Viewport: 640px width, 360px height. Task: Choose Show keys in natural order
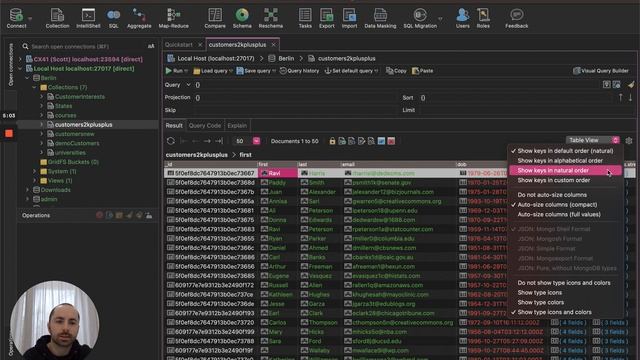565,171
